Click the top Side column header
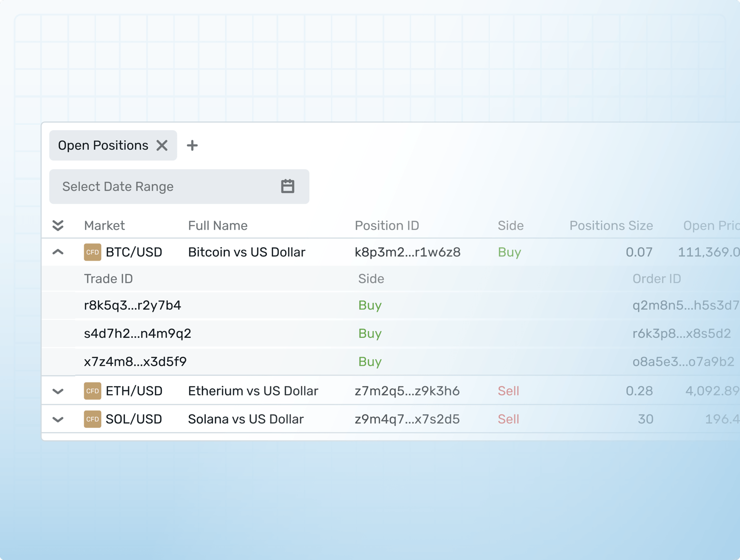The width and height of the screenshot is (740, 560). (511, 226)
